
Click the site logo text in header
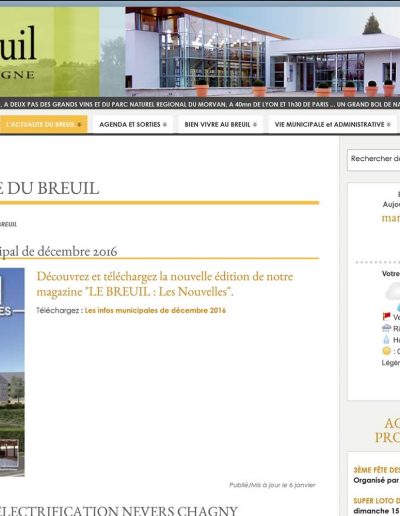pos(18,53)
